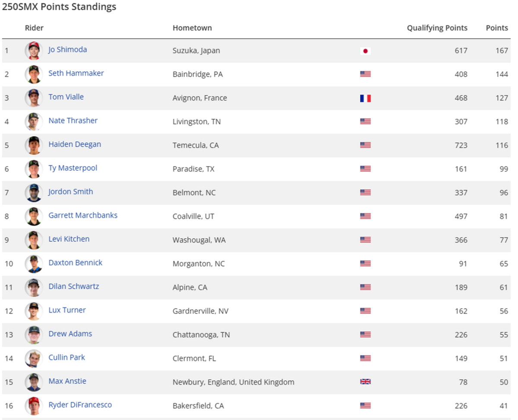Screen dimensions: 518x420
Task: Click the Qualifying Points column header
Action: (x=437, y=28)
